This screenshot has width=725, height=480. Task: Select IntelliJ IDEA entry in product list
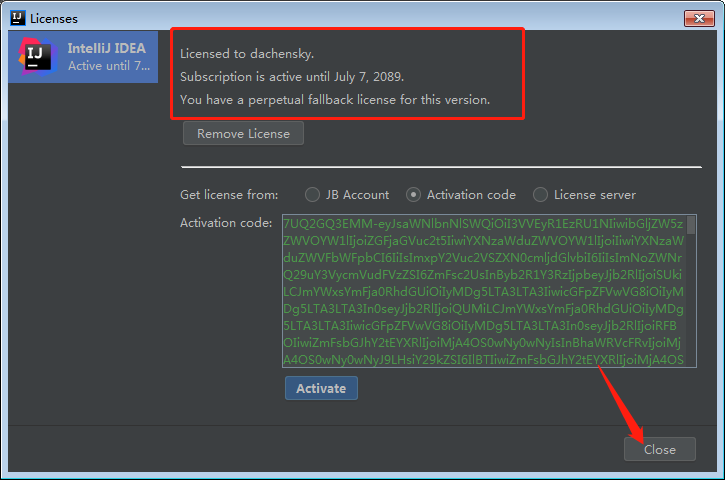(x=83, y=57)
